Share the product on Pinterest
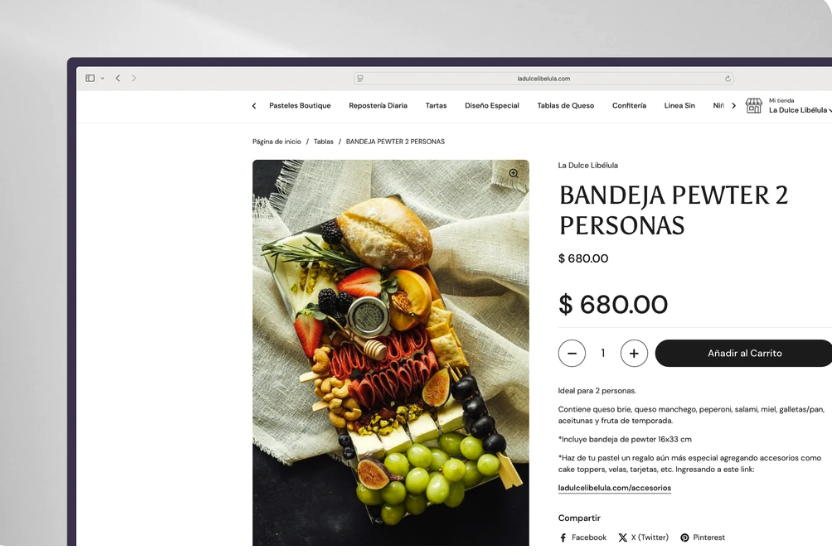The height and width of the screenshot is (558, 836). (x=703, y=537)
